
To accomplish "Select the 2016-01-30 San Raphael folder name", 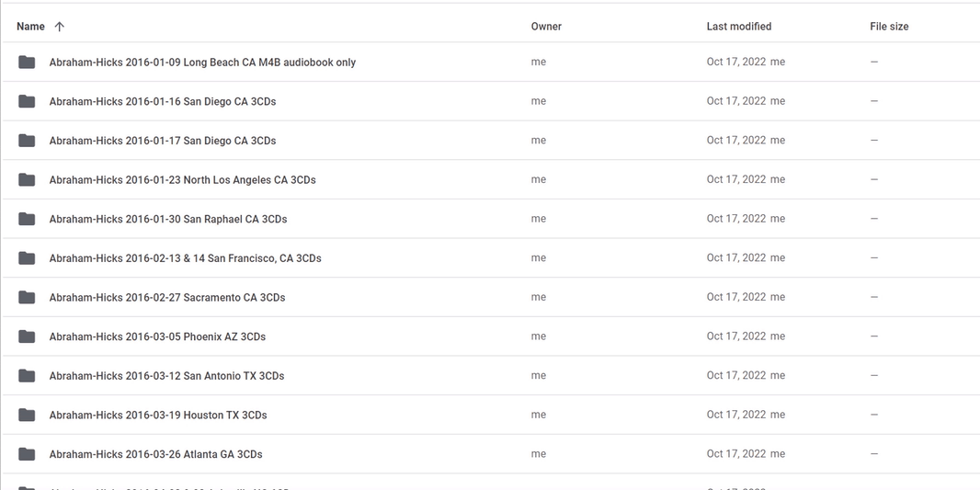I will (168, 219).
